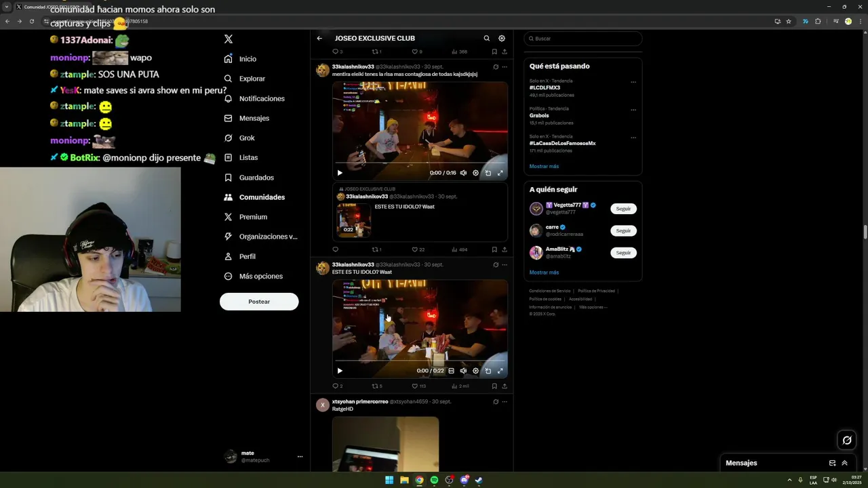Follow AmaBlitz with Seguir button

623,252
